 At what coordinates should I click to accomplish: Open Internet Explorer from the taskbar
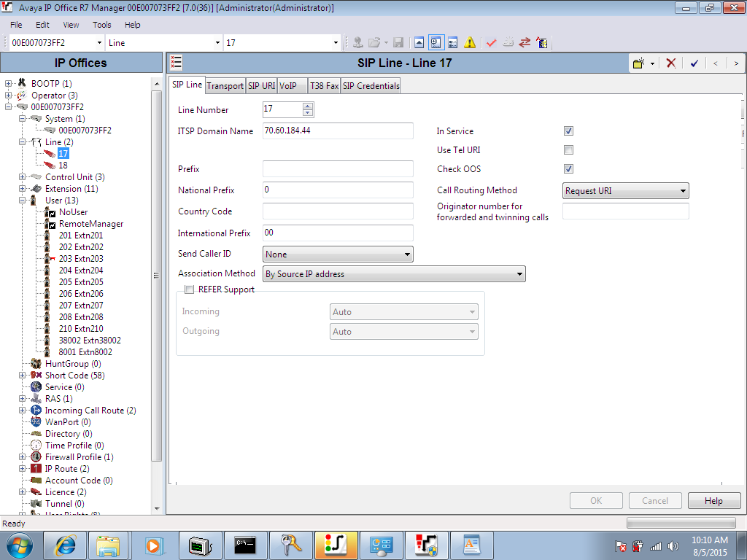point(65,545)
